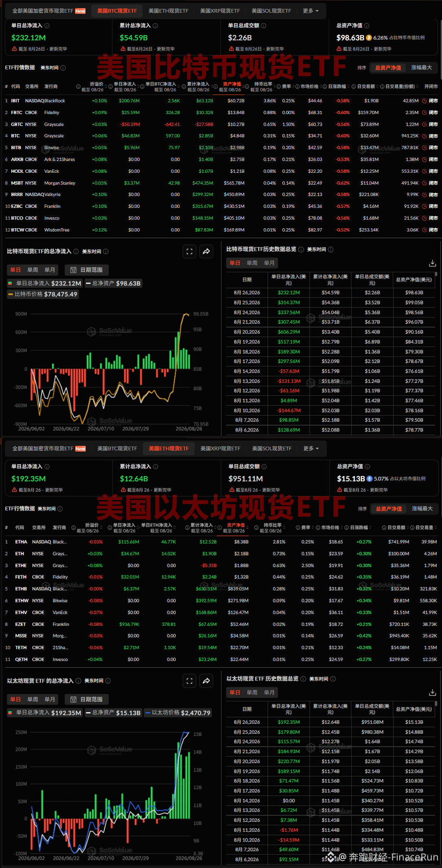The image size is (442, 868).
Task: Share the Bitcoin net inflow chart
Action: click(x=207, y=251)
